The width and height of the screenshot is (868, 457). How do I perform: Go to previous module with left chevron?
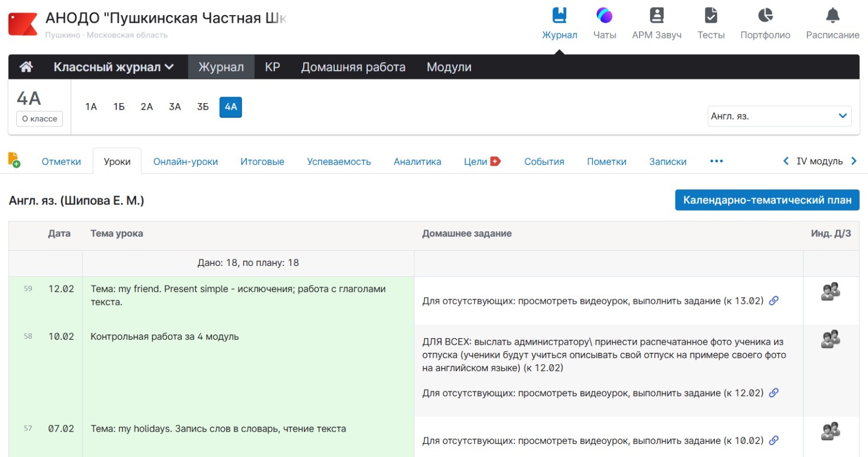(x=786, y=161)
